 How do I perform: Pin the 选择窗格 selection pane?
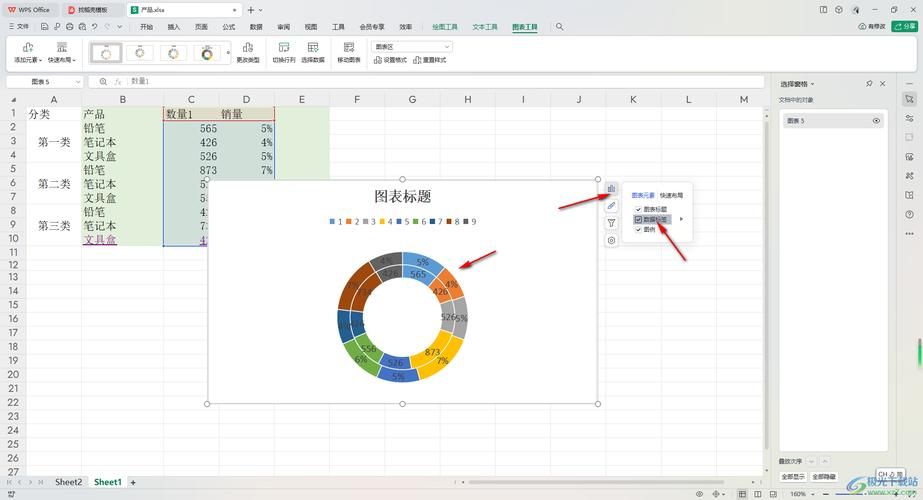click(869, 84)
